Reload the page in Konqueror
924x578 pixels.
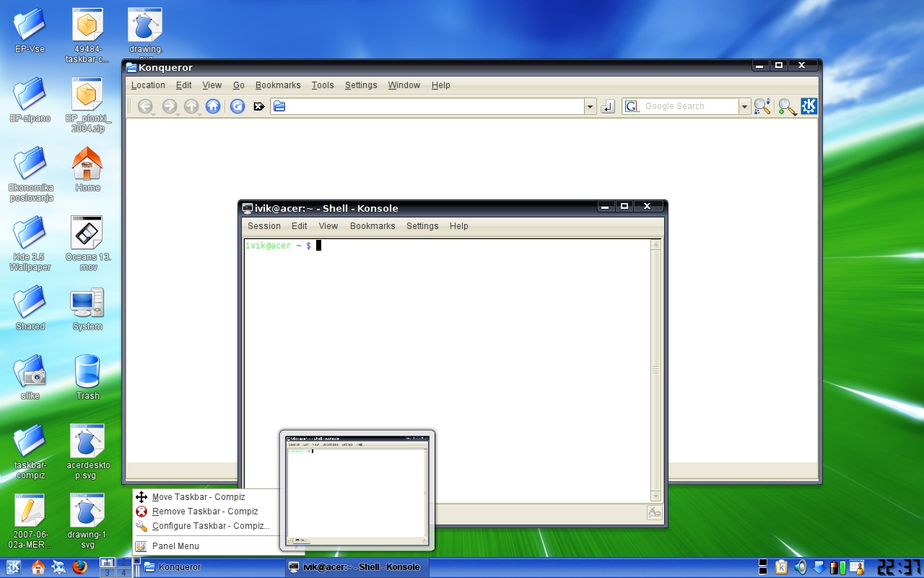(237, 106)
